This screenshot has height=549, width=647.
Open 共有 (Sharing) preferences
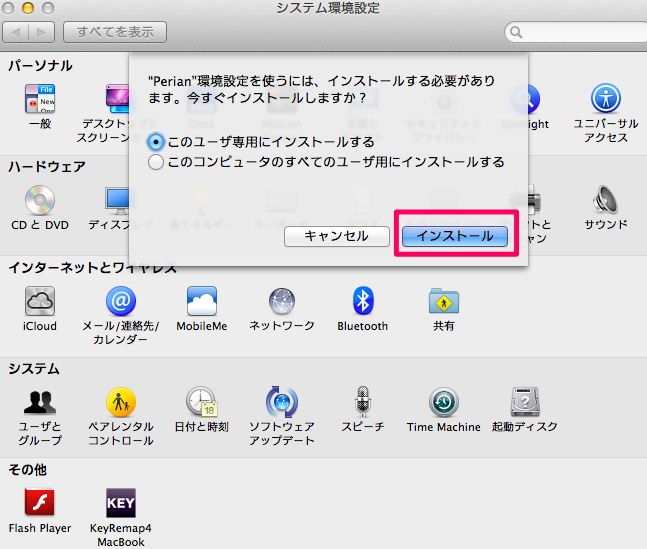[x=444, y=301]
